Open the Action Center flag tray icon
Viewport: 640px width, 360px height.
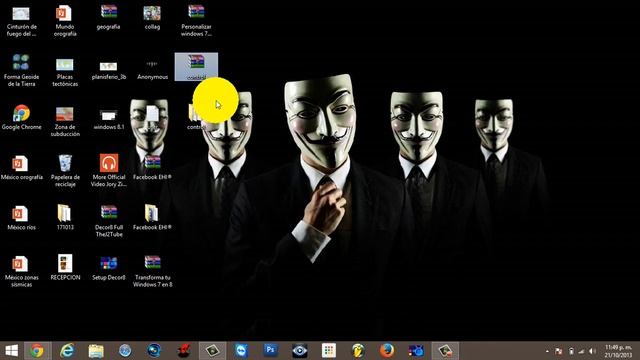559,351
